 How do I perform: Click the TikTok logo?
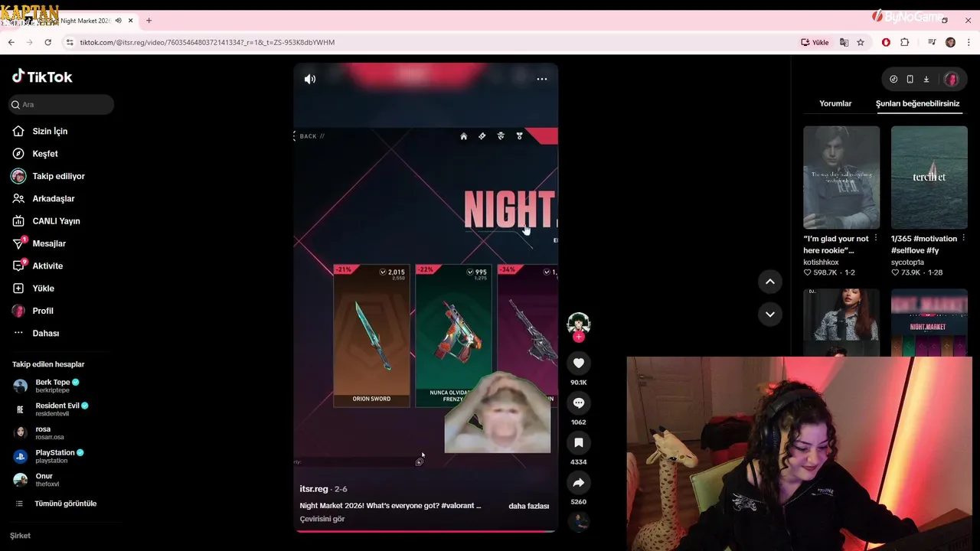tap(42, 77)
